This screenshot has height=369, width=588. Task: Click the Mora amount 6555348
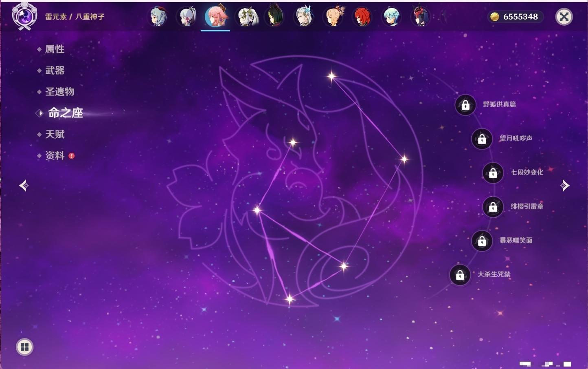pos(520,17)
